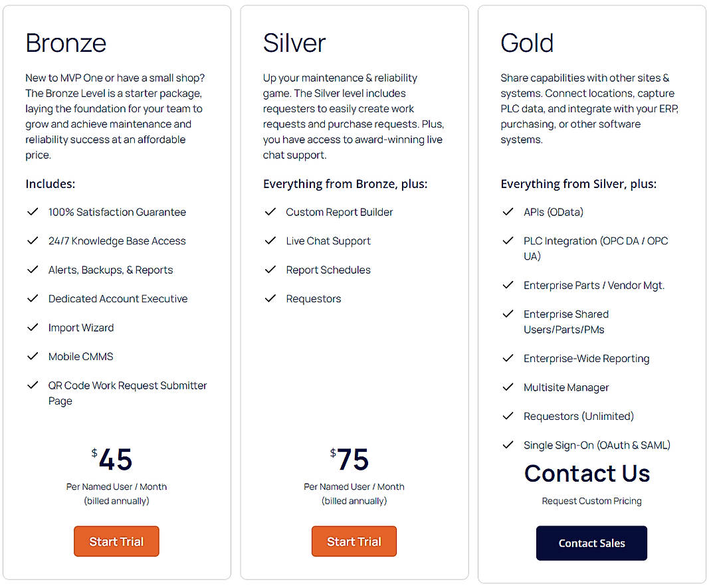Click the checkmark beside Report Schedules
The width and height of the screenshot is (711, 588).
tap(270, 270)
